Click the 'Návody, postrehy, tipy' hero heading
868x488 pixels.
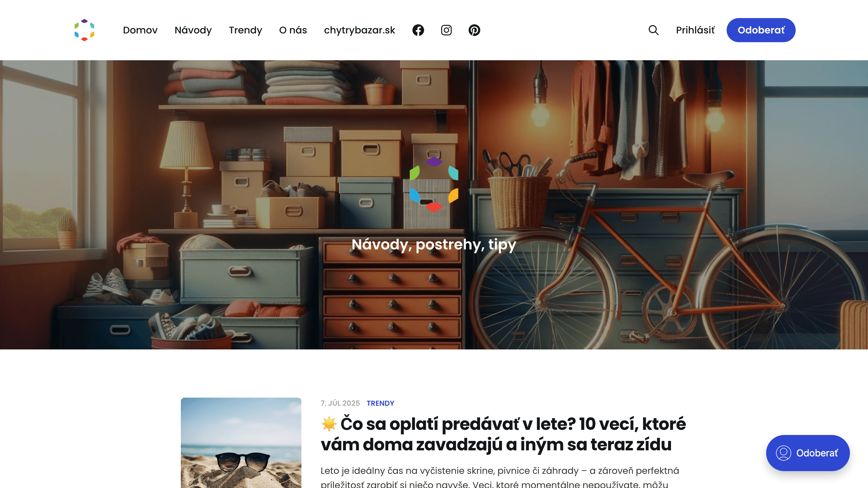(x=434, y=244)
